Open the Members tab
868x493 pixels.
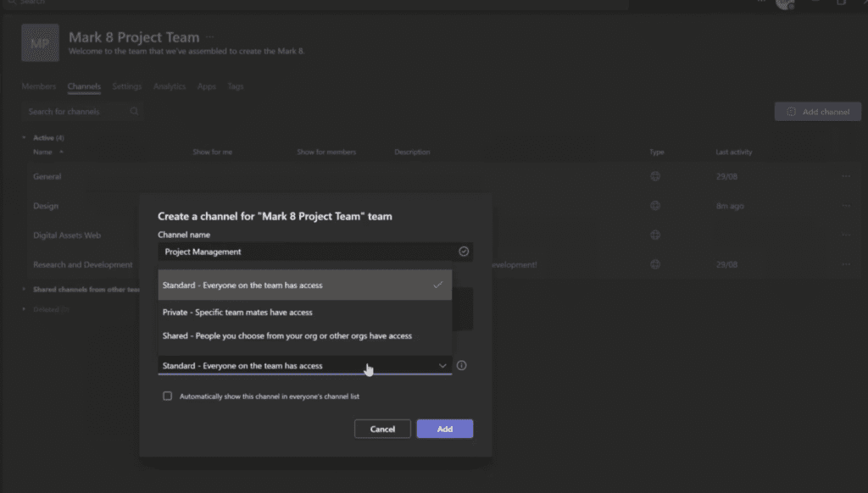(x=39, y=86)
